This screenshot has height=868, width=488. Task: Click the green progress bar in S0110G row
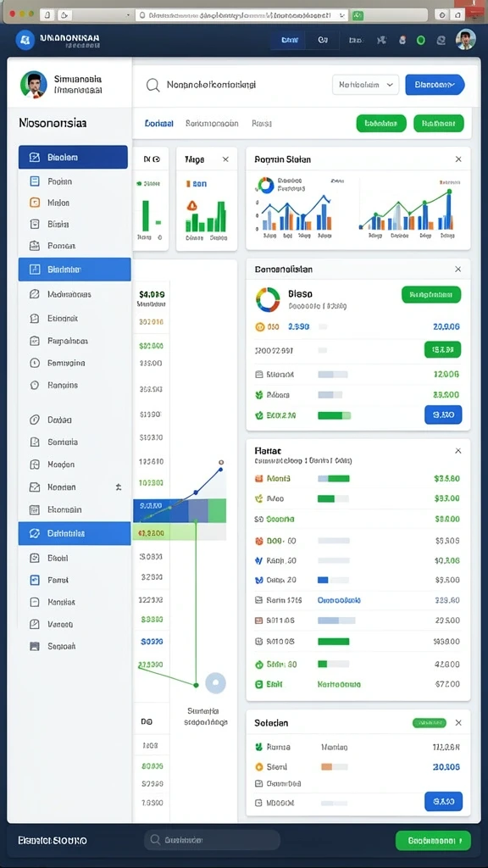333,642
